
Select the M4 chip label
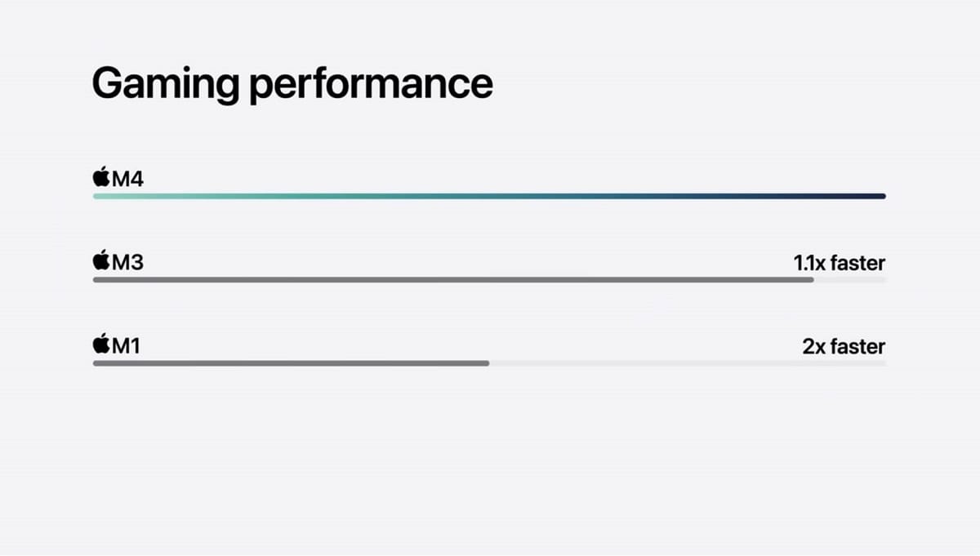[127, 179]
